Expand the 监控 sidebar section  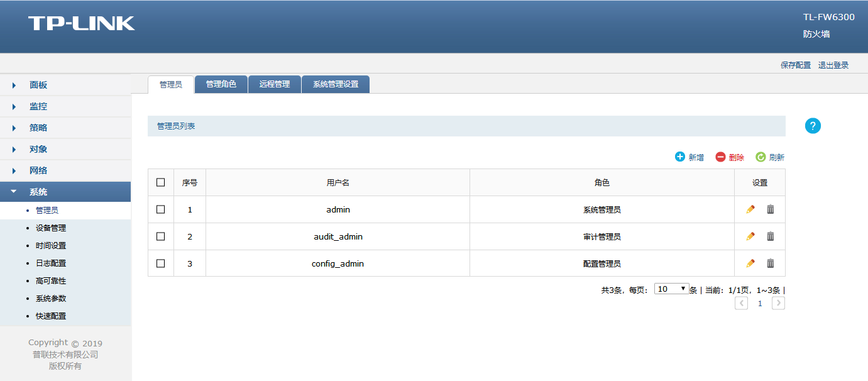coord(38,106)
